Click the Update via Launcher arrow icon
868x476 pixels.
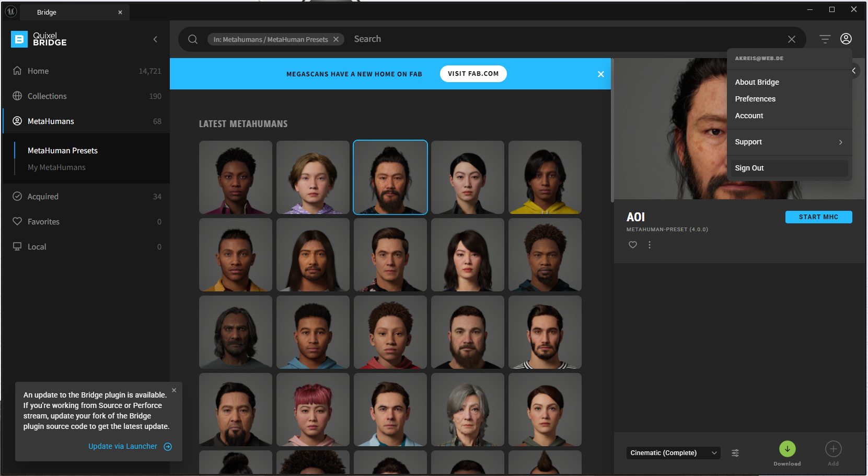pyautogui.click(x=168, y=447)
